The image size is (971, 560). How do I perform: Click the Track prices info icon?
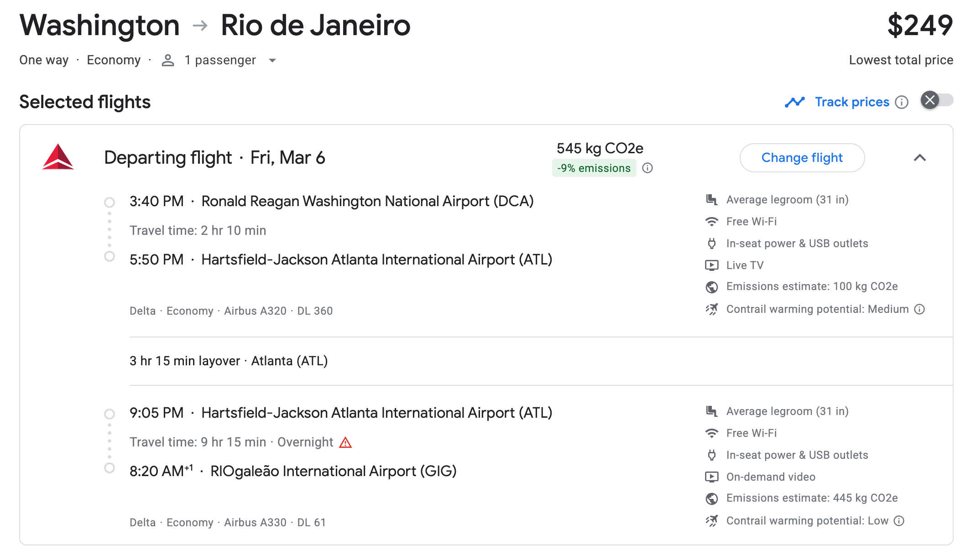pyautogui.click(x=902, y=102)
